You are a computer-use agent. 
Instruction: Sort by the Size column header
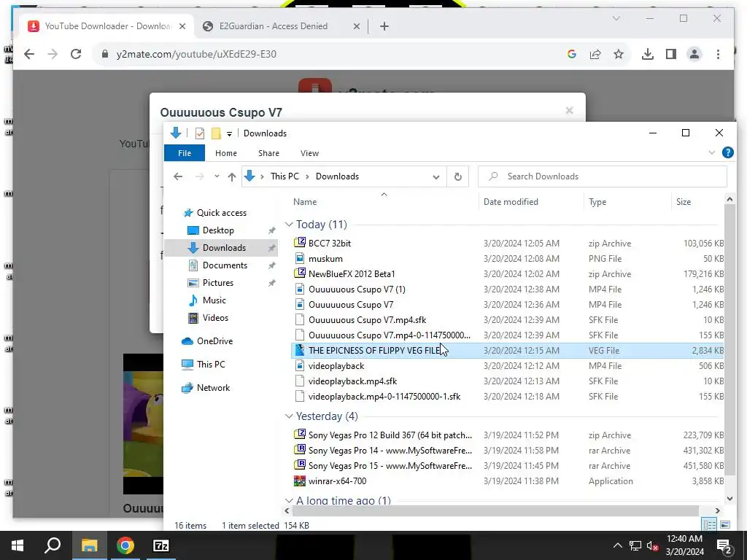tap(683, 202)
